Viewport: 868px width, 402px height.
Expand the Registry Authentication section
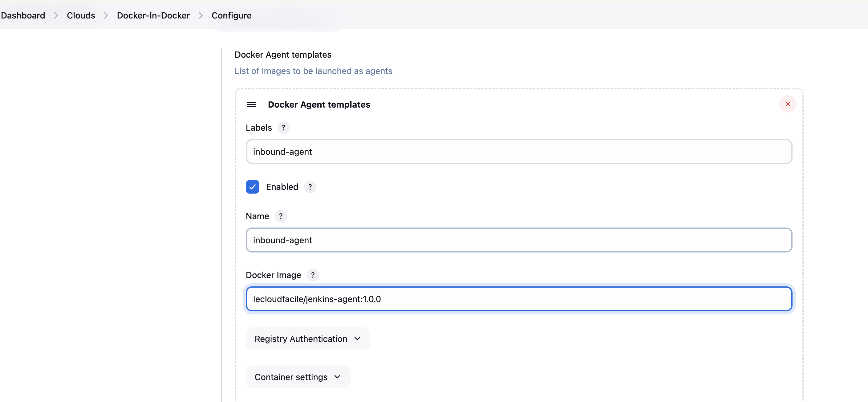pos(307,338)
